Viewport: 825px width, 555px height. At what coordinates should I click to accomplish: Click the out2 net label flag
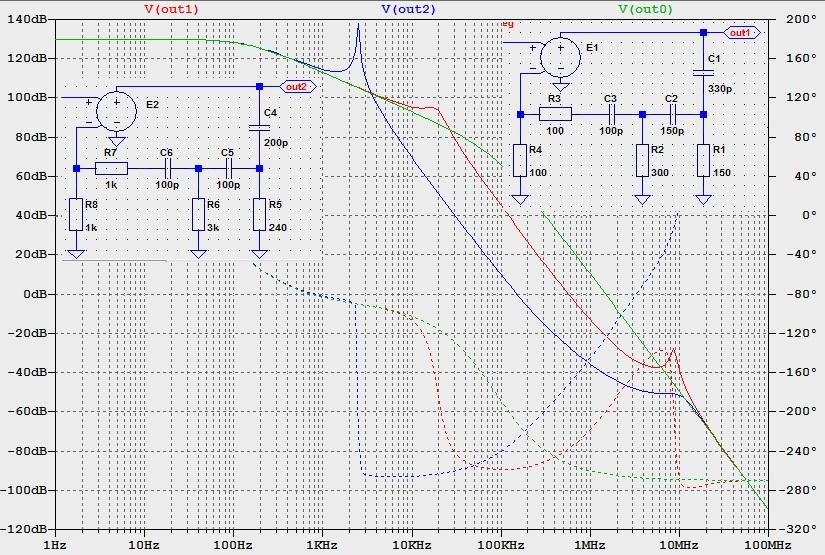(x=298, y=87)
